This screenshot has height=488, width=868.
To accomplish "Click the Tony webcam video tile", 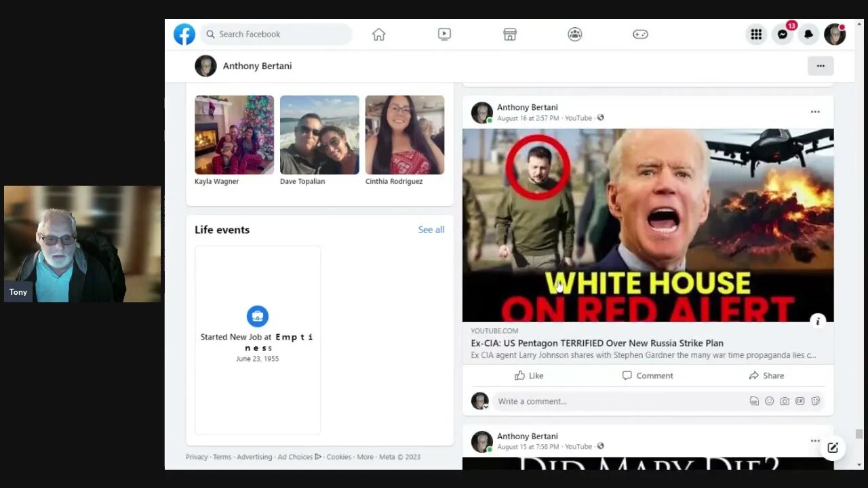I will point(83,244).
